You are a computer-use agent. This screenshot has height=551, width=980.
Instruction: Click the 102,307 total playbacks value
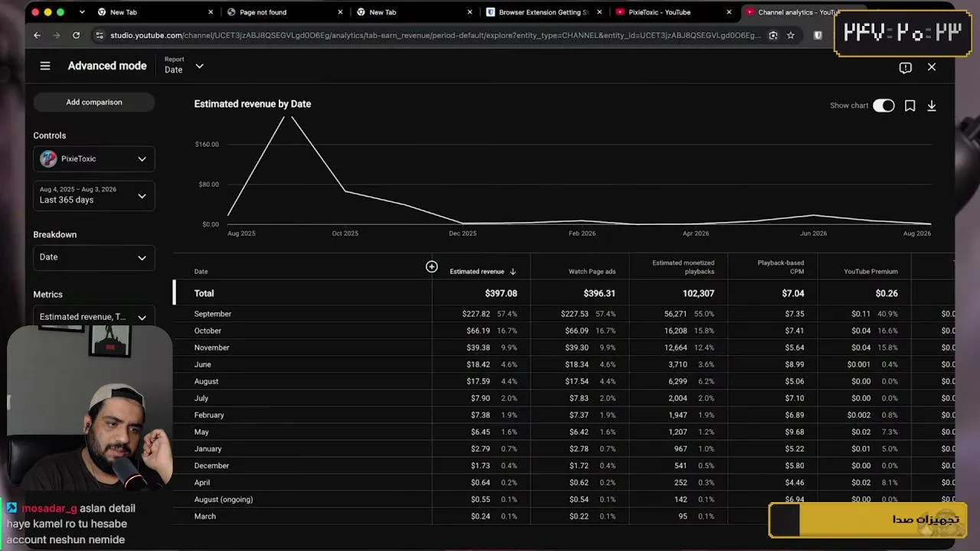tap(698, 293)
